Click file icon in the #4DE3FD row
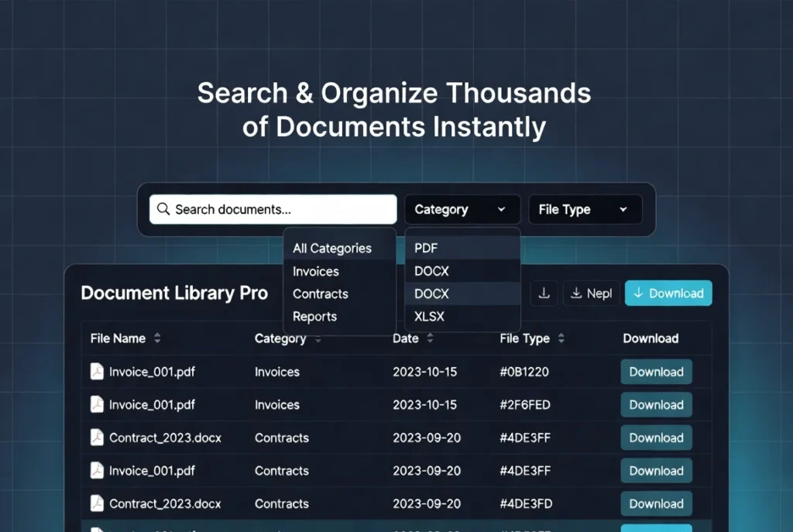793x532 pixels. (x=97, y=503)
